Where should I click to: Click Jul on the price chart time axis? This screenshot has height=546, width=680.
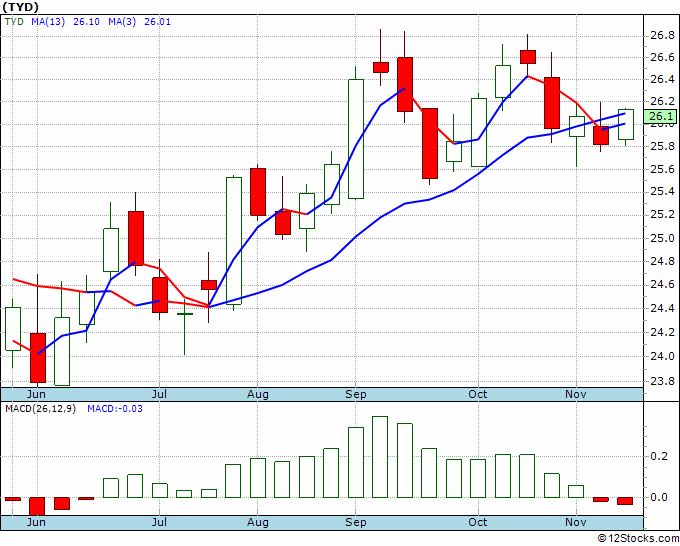(159, 394)
